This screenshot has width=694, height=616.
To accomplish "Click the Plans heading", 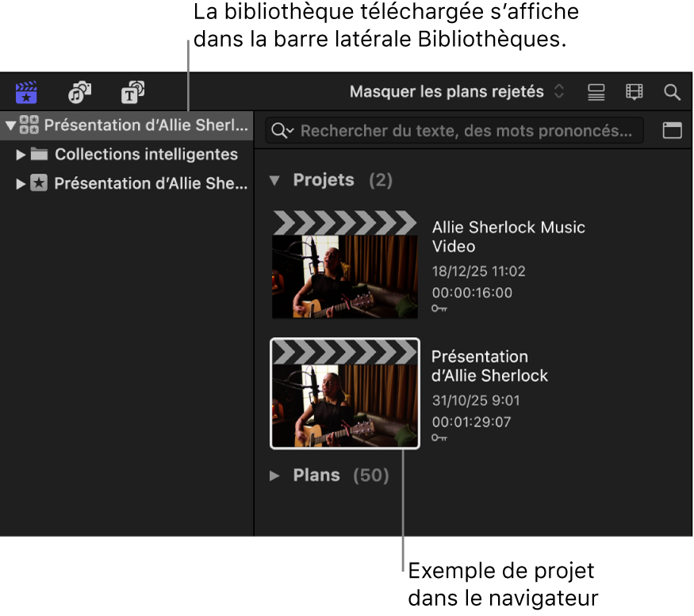I will [316, 475].
